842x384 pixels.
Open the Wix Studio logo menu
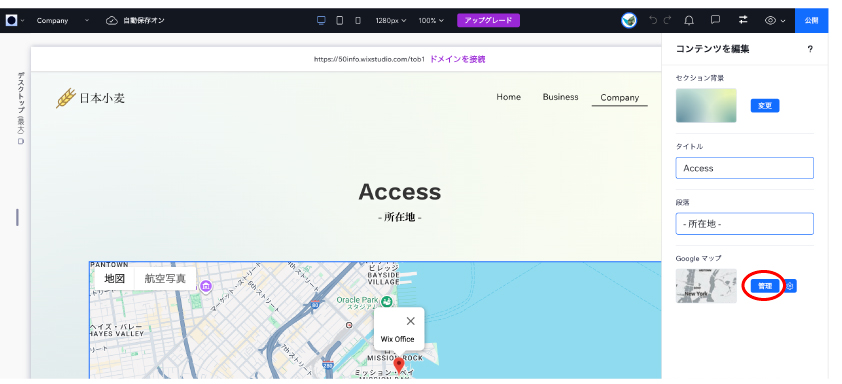tap(12, 20)
